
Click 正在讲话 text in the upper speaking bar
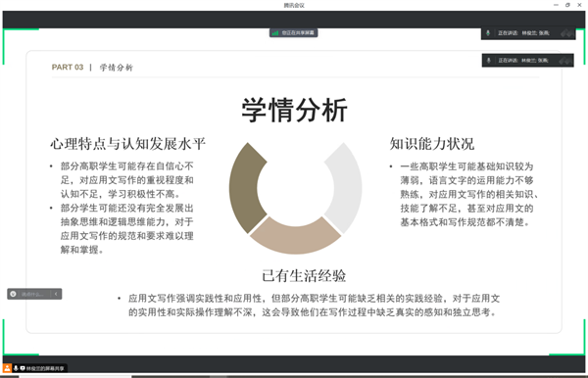point(508,33)
